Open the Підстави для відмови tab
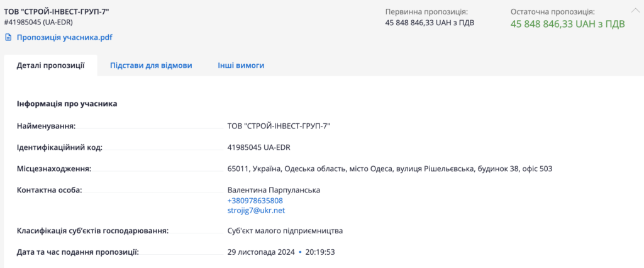The height and width of the screenshot is (268, 644). (x=151, y=65)
